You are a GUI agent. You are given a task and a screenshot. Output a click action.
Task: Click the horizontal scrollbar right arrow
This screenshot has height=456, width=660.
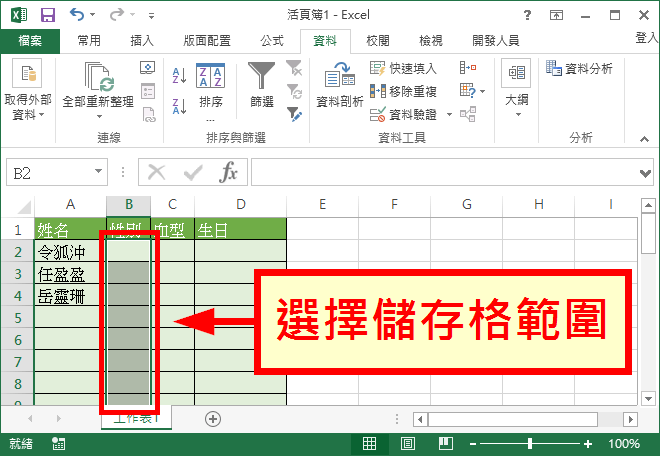point(630,419)
